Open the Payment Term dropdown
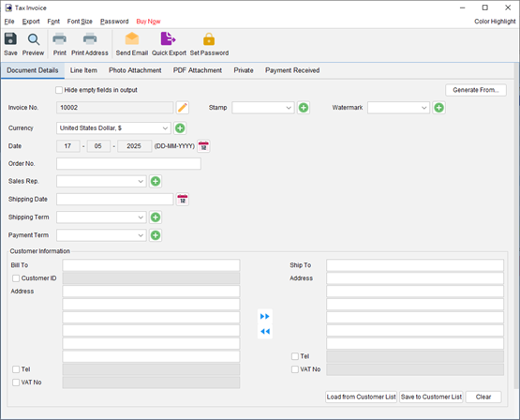Image resolution: width=520 pixels, height=420 pixels. point(101,235)
